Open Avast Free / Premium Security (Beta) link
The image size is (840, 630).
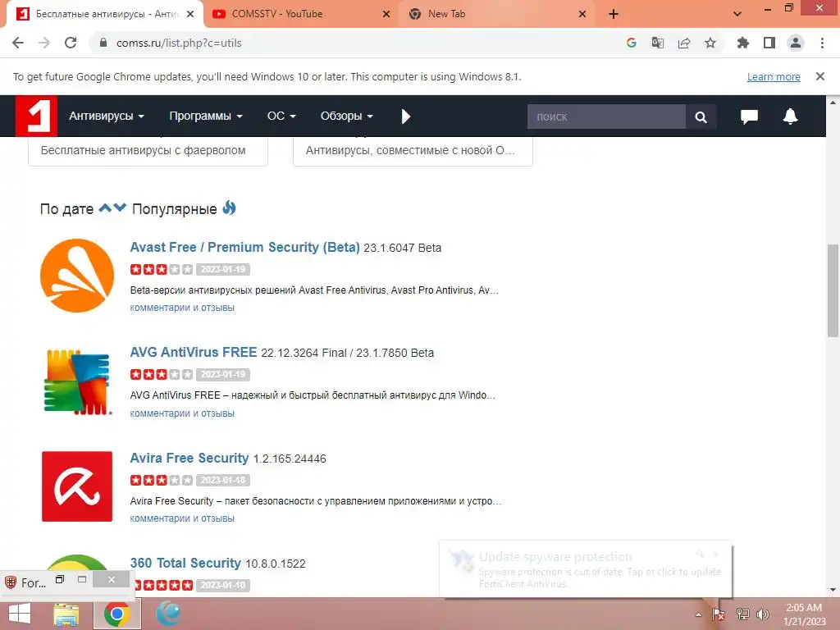(x=244, y=247)
